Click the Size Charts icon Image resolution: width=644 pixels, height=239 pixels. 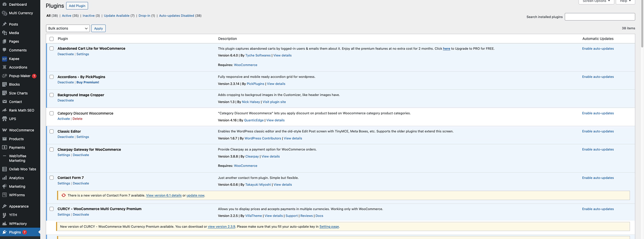[4, 93]
